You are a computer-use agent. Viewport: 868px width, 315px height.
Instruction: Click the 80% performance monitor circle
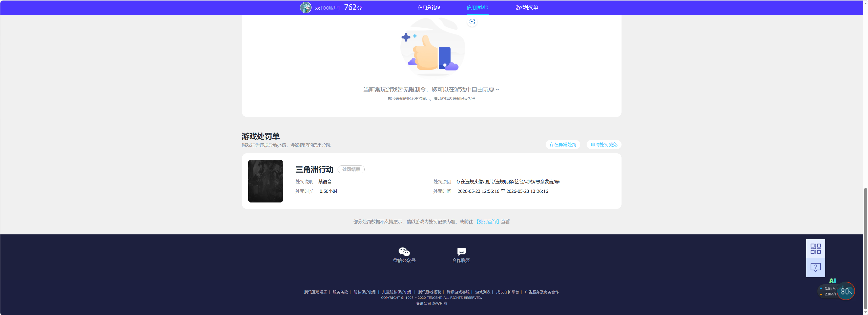[x=846, y=291]
